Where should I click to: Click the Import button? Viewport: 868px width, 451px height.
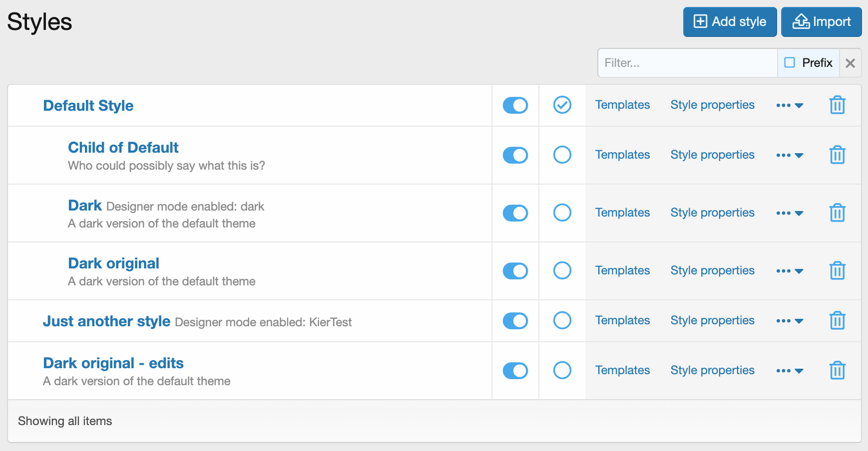[821, 22]
